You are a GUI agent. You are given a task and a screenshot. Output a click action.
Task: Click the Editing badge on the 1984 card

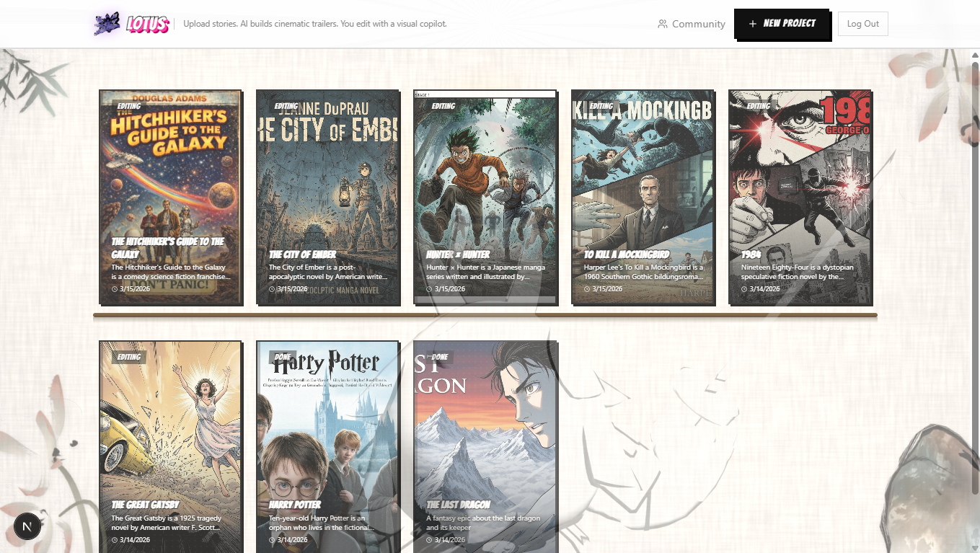pyautogui.click(x=759, y=106)
